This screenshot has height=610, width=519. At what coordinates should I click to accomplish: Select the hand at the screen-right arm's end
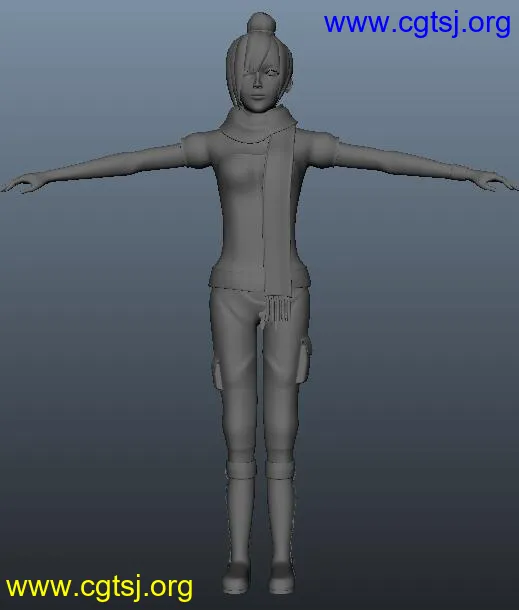tap(496, 181)
